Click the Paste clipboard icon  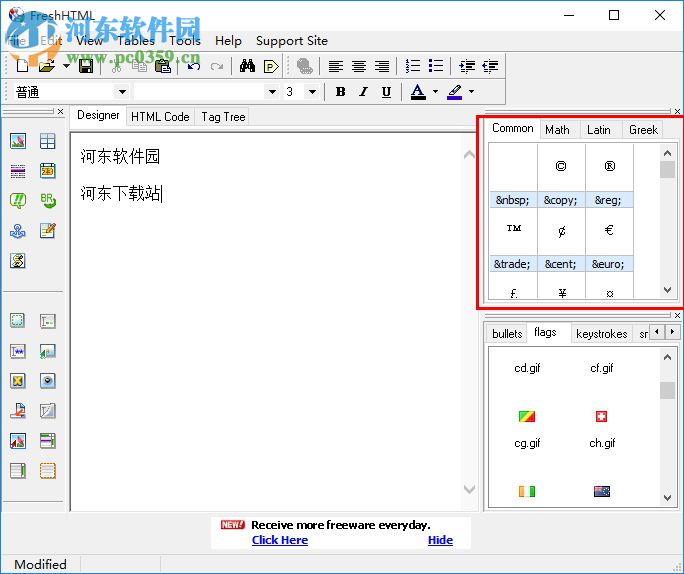[x=163, y=66]
